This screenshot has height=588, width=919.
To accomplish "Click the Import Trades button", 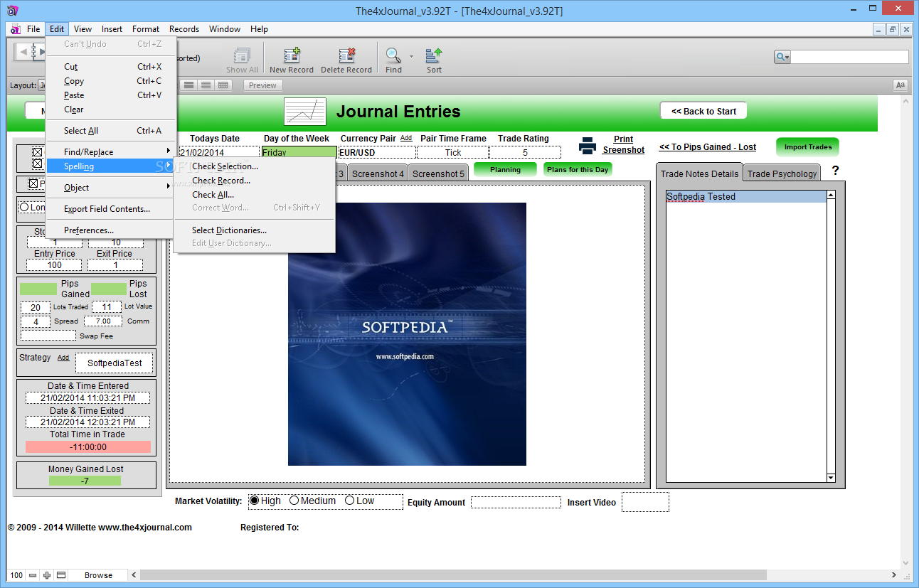I will pyautogui.click(x=807, y=147).
